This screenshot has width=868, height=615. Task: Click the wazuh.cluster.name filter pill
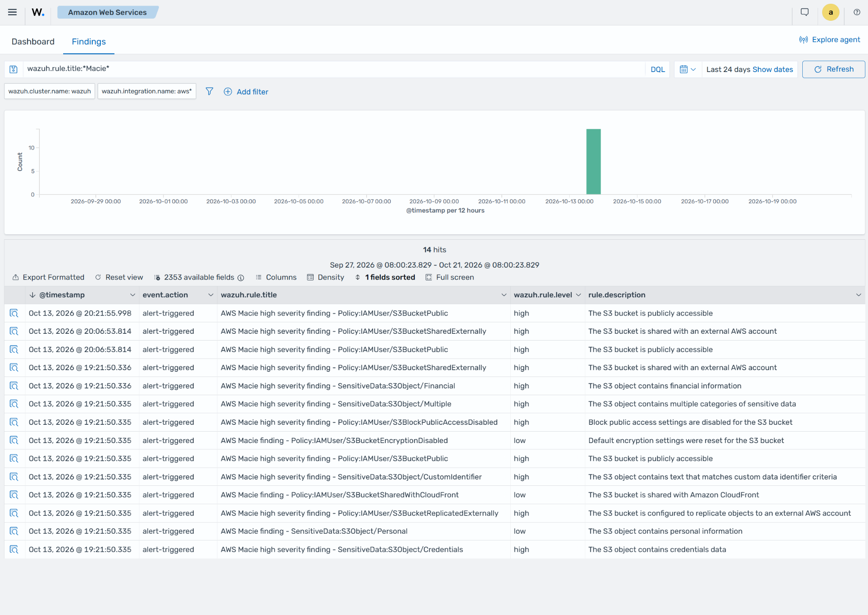click(50, 91)
